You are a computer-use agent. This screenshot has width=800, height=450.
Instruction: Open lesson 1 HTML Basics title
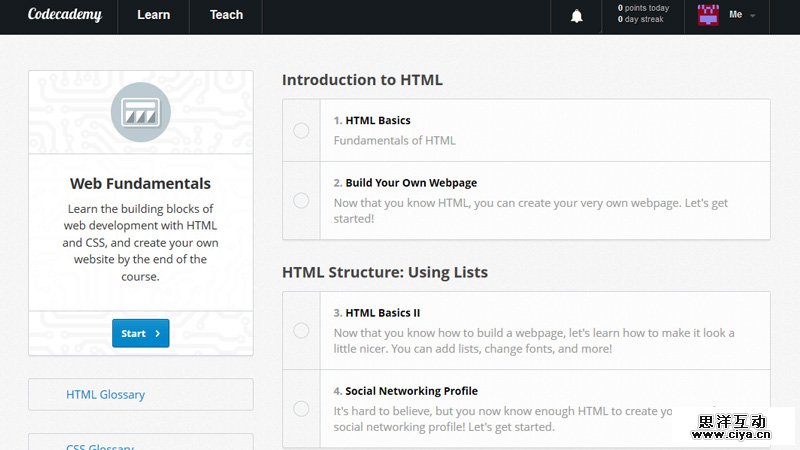point(378,120)
